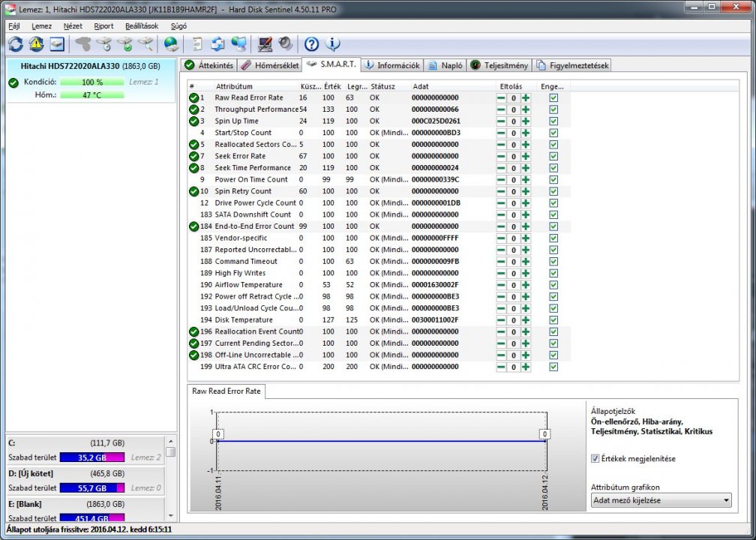Toggle the enable checkbox for High Fly Writes
Viewport: 756px width, 540px height.
click(x=553, y=273)
